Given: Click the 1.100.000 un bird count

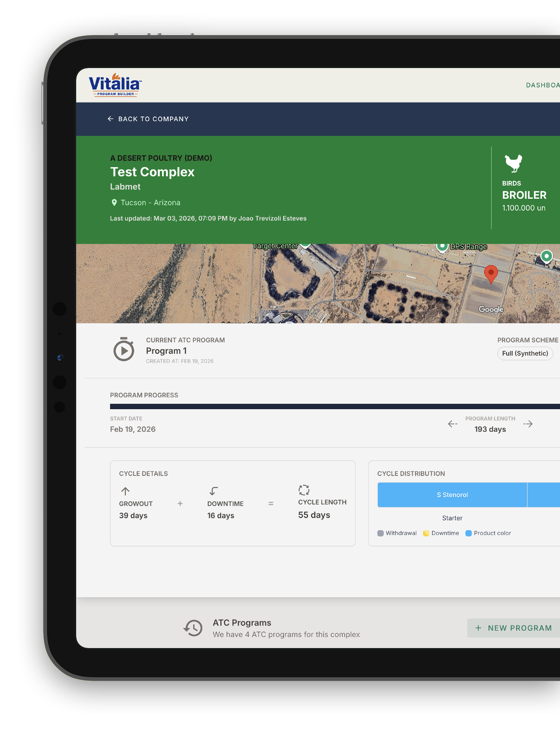Looking at the screenshot, I should click(x=524, y=208).
